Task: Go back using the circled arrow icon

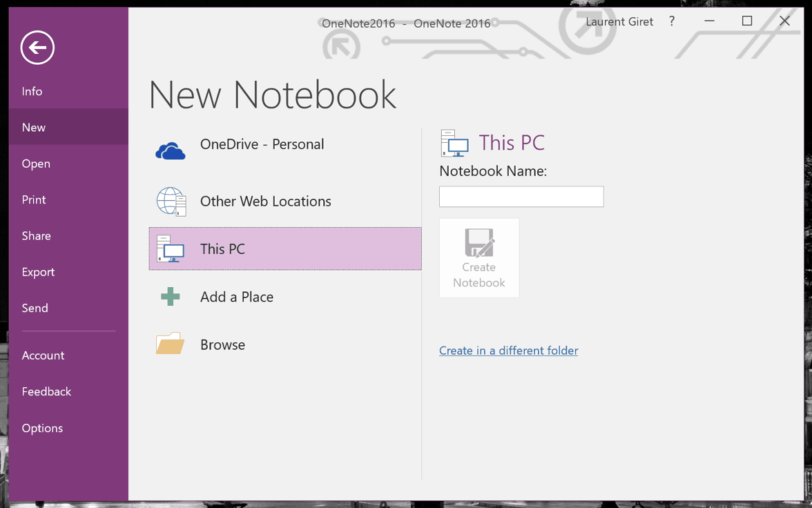Action: [x=37, y=48]
